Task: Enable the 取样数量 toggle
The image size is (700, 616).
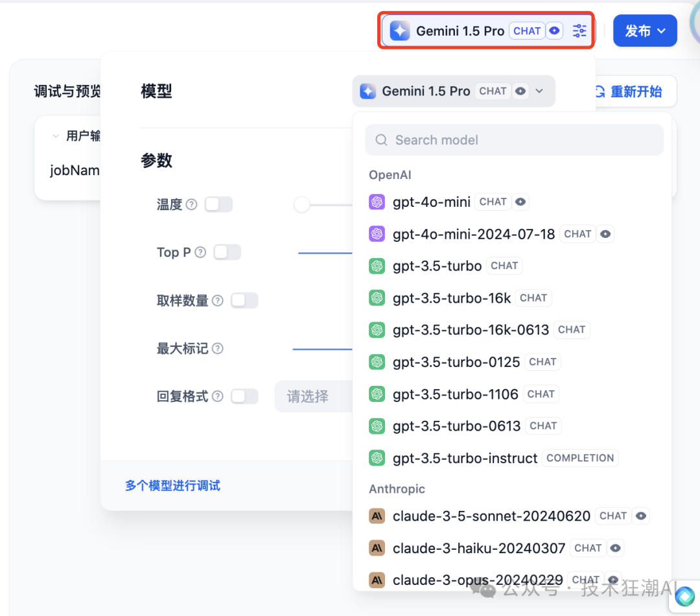Action: (244, 301)
